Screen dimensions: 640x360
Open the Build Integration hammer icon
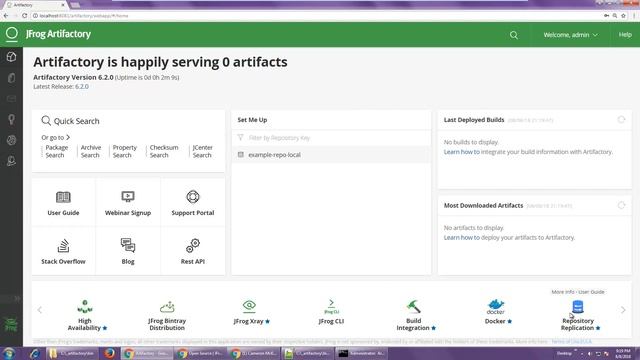413,306
